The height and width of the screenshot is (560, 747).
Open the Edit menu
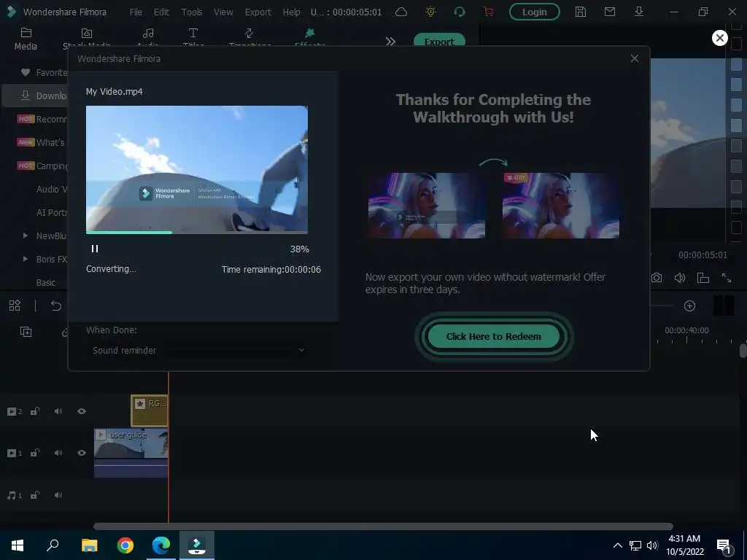(161, 12)
